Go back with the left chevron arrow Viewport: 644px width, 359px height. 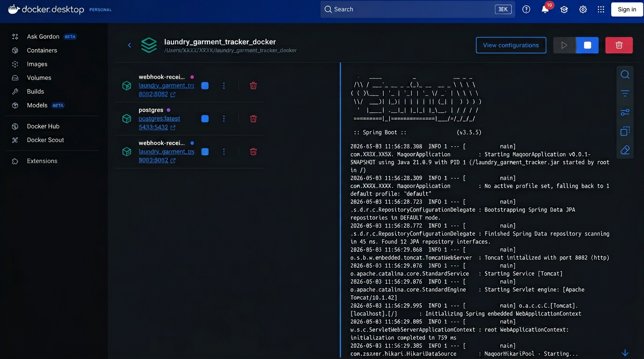point(130,45)
